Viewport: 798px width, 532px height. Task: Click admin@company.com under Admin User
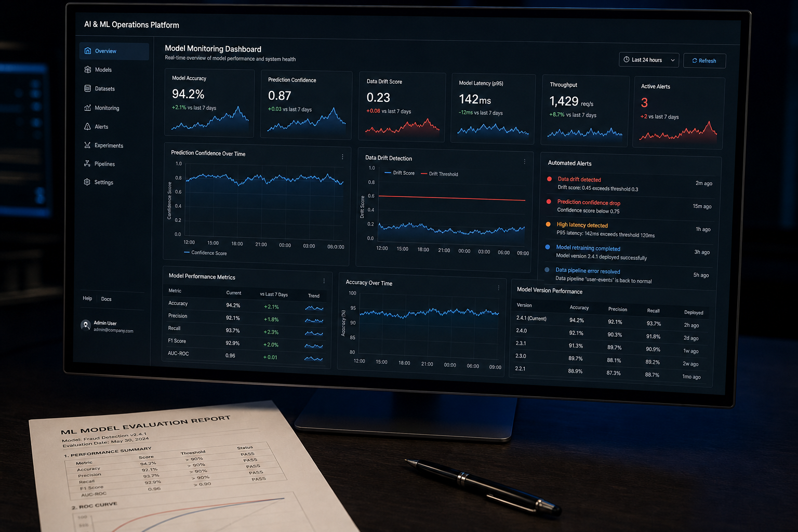pos(113,330)
